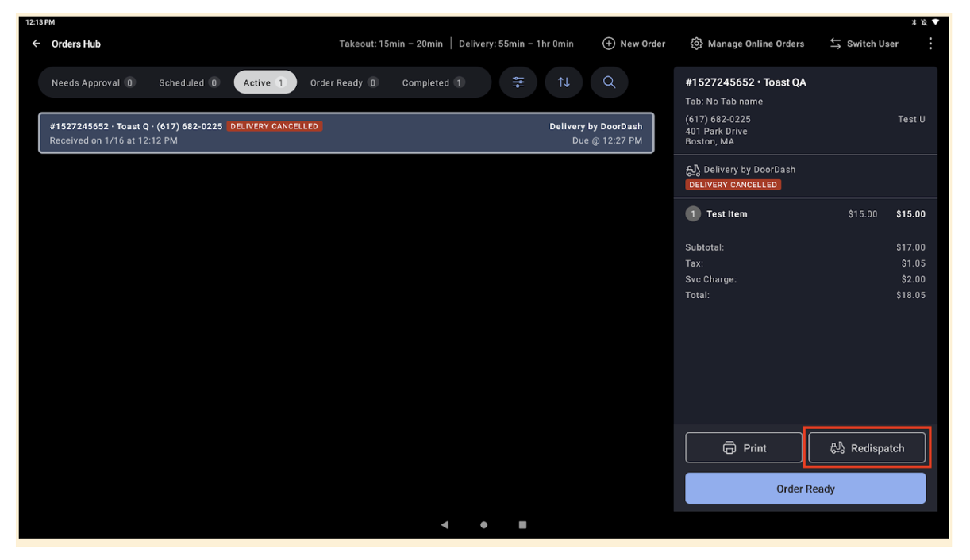Screen dimensions: 970x560
Task: Go back from Orders Hub
Action: pos(36,44)
